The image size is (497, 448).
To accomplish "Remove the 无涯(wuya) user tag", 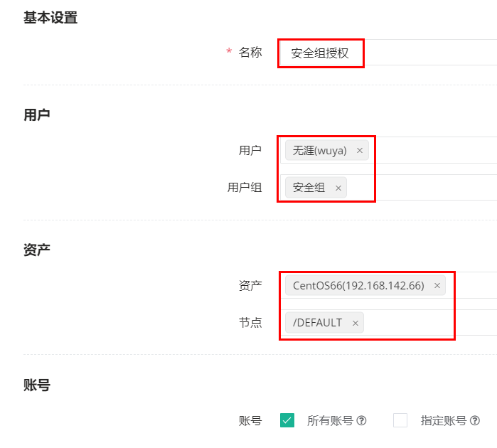I will 360,151.
